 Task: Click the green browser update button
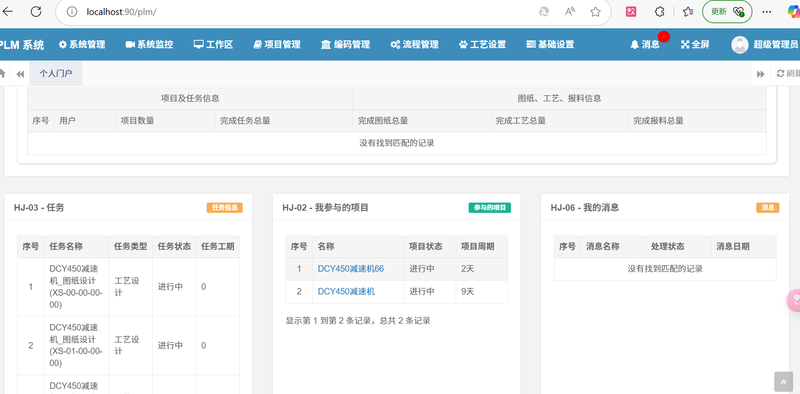point(727,12)
